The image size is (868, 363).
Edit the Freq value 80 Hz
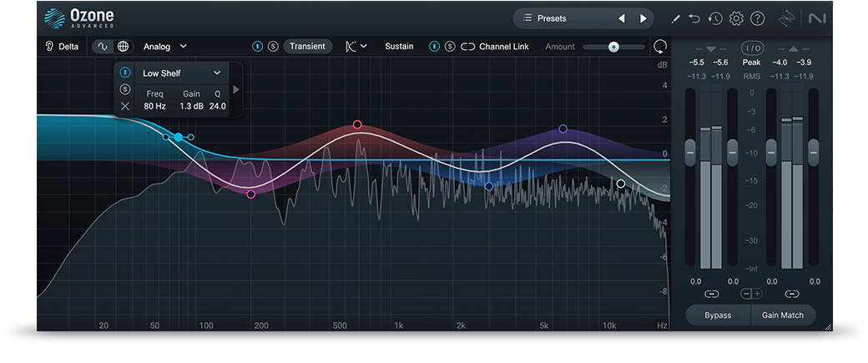[154, 106]
